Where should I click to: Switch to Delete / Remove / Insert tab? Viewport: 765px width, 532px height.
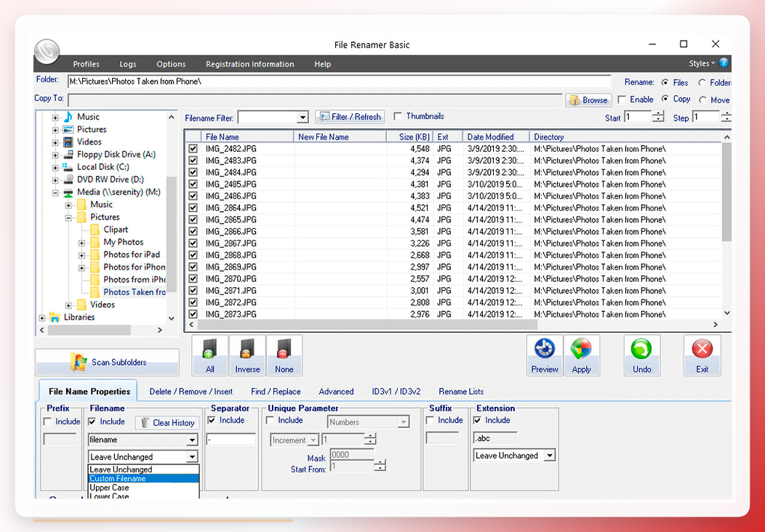tap(191, 392)
